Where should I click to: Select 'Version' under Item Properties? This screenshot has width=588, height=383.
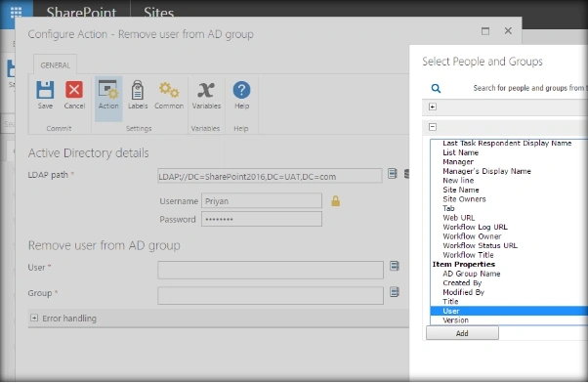click(455, 320)
